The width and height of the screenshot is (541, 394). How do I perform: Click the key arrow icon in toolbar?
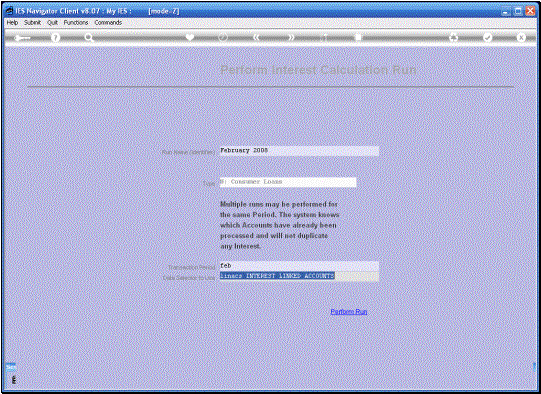[x=22, y=38]
